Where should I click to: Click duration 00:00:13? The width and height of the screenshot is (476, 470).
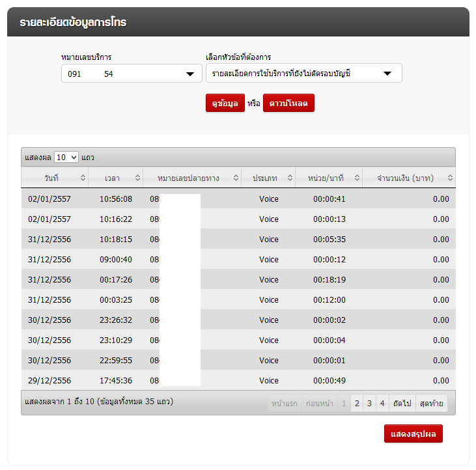[329, 219]
